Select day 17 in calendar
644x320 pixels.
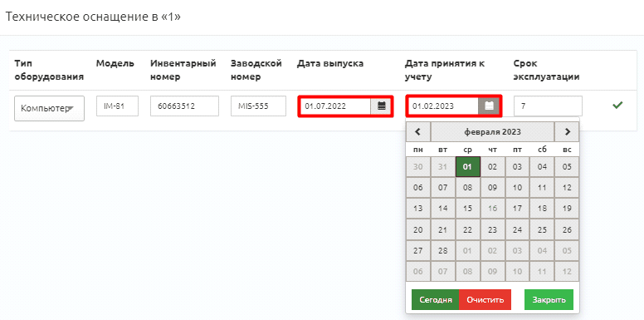click(518, 209)
